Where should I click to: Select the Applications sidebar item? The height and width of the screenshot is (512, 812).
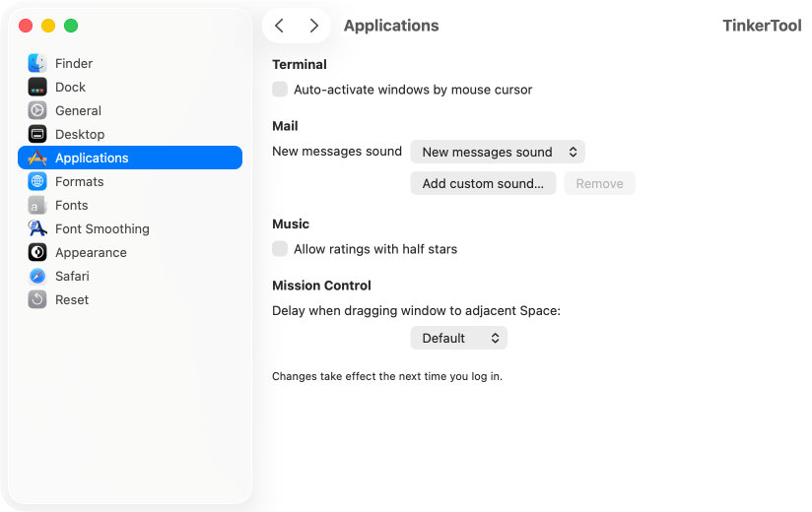point(92,158)
